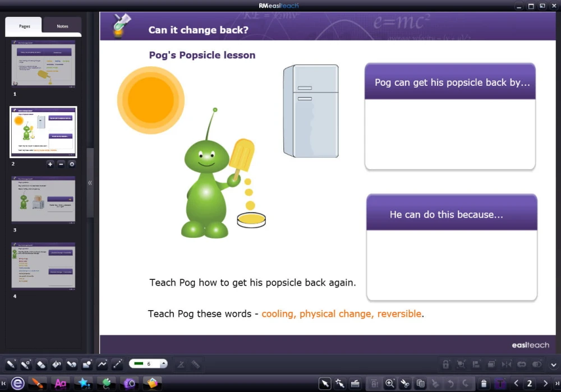Select the Pen drawing tool

pyautogui.click(x=11, y=365)
